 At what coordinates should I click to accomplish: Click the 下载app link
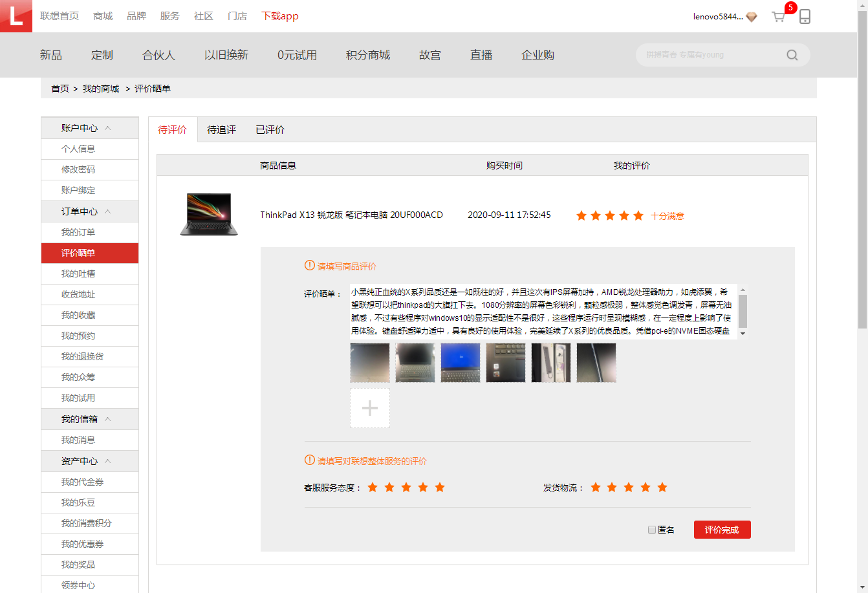point(280,16)
